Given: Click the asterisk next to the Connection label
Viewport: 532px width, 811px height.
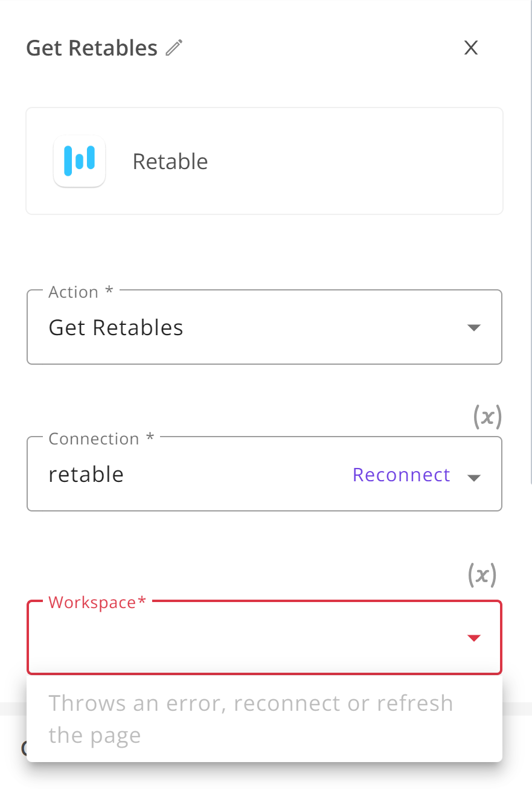Looking at the screenshot, I should coord(150,437).
